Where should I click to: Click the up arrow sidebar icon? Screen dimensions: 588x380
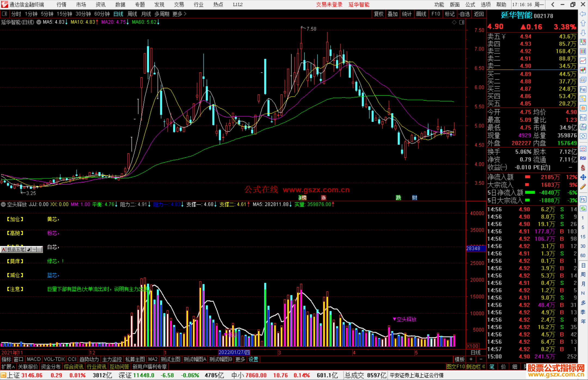coord(583,23)
